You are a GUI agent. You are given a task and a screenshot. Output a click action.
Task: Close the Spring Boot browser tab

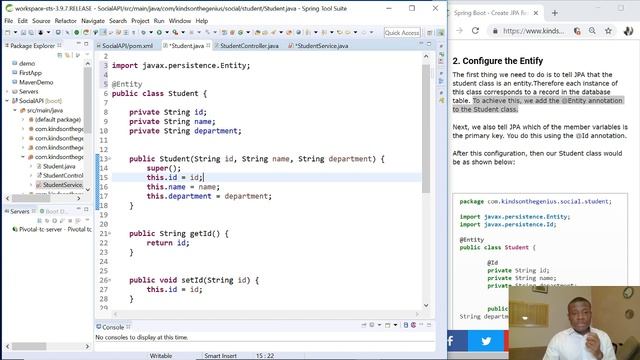tap(536, 13)
